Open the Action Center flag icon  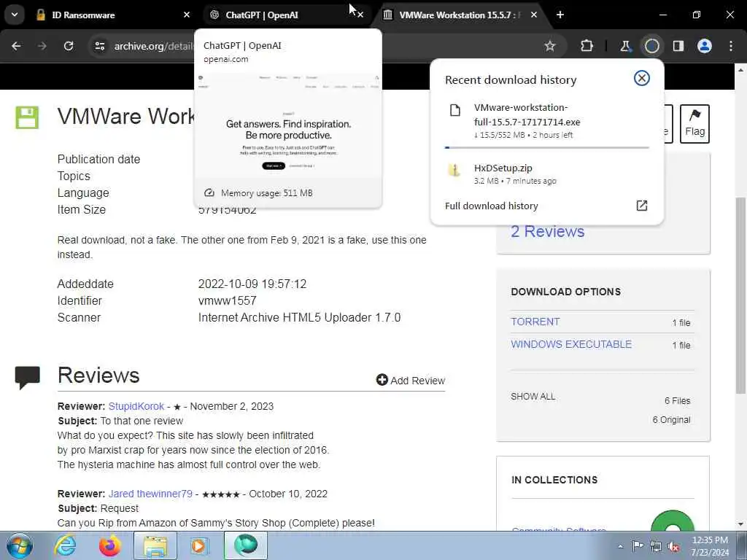pyautogui.click(x=638, y=546)
